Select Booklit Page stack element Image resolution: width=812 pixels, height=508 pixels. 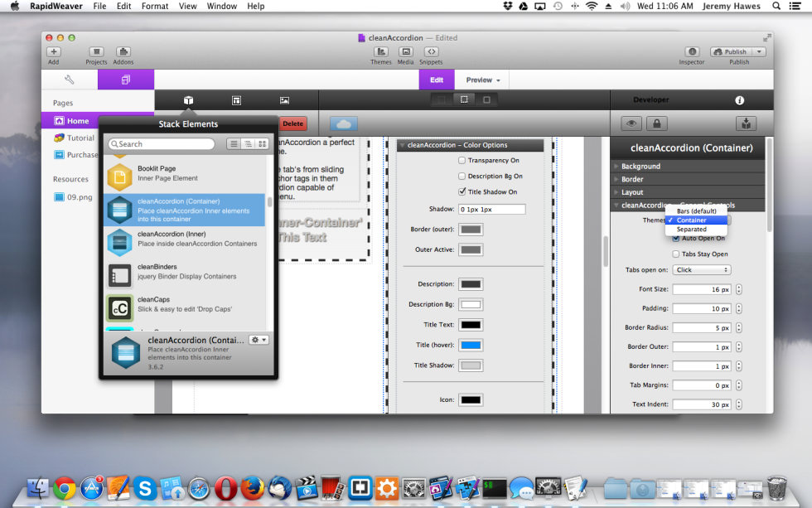click(x=185, y=177)
